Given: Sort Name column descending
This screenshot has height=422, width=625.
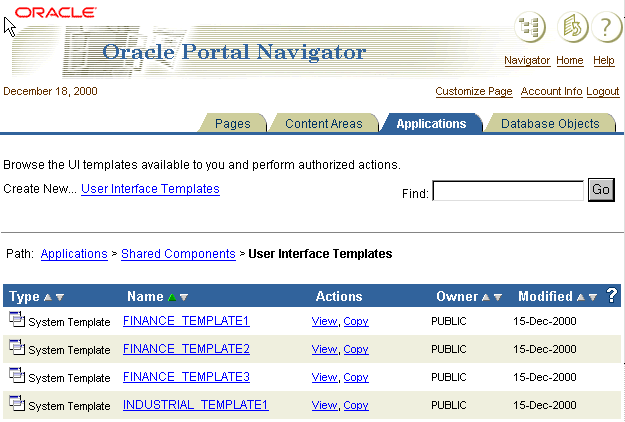Looking at the screenshot, I should coord(183,297).
